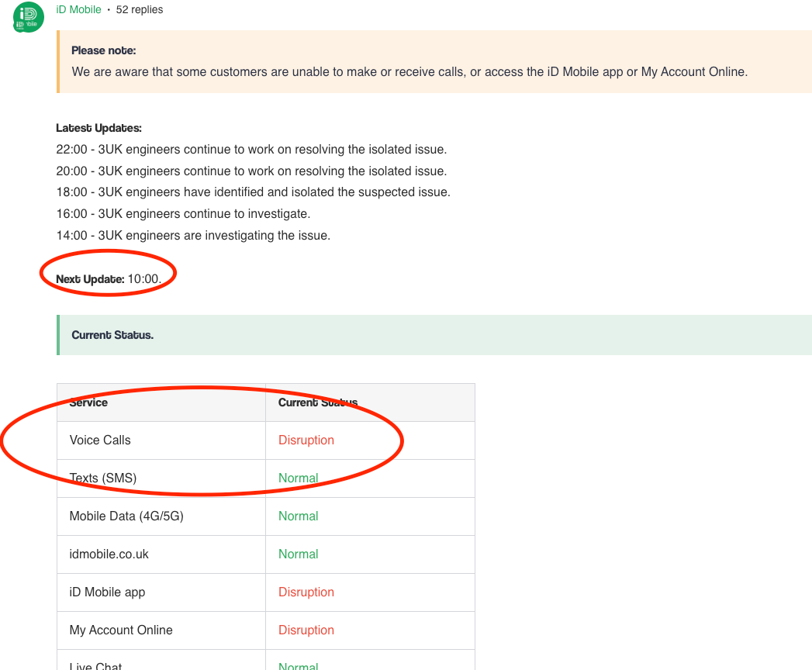The height and width of the screenshot is (670, 812).
Task: Click the Normal status for Texts (SMS)
Action: pyautogui.click(x=299, y=478)
